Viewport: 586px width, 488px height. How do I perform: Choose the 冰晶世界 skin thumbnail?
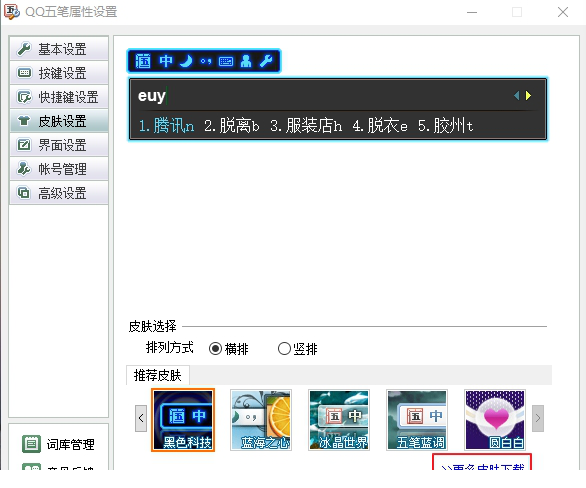point(339,420)
